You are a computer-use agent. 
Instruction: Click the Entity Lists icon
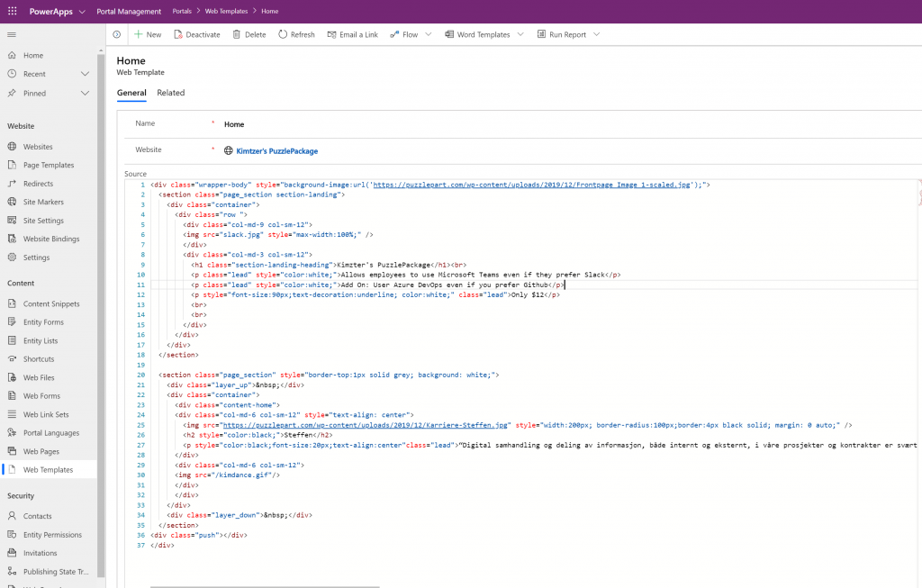(x=12, y=341)
